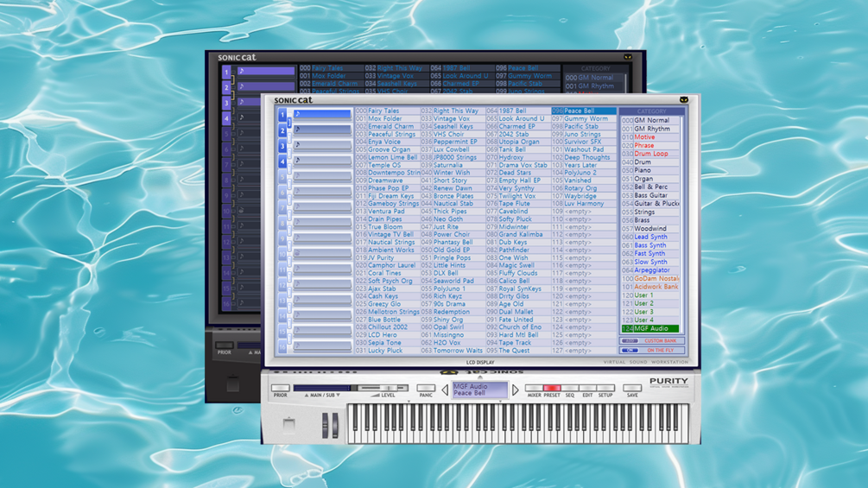
Task: Toggle the PRIOR button in dark window
Action: click(x=225, y=345)
